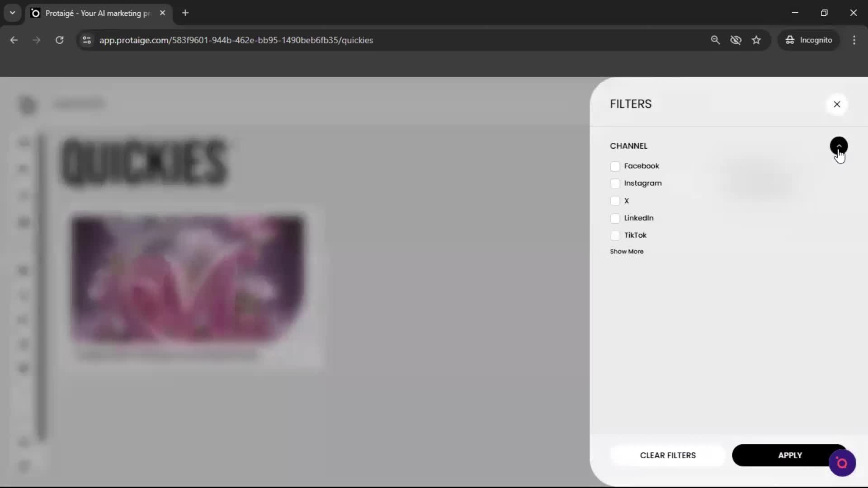Reload the current page
This screenshot has width=868, height=488.
pos(59,40)
